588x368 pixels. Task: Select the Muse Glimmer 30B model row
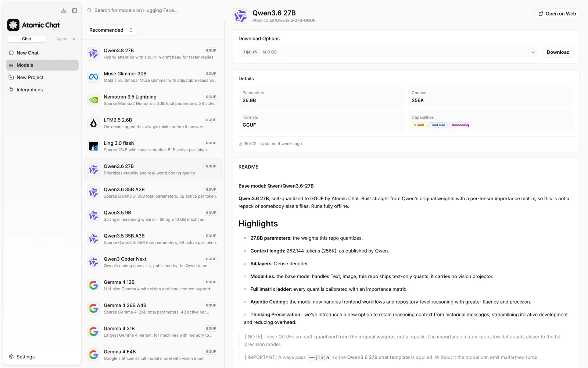coord(153,77)
